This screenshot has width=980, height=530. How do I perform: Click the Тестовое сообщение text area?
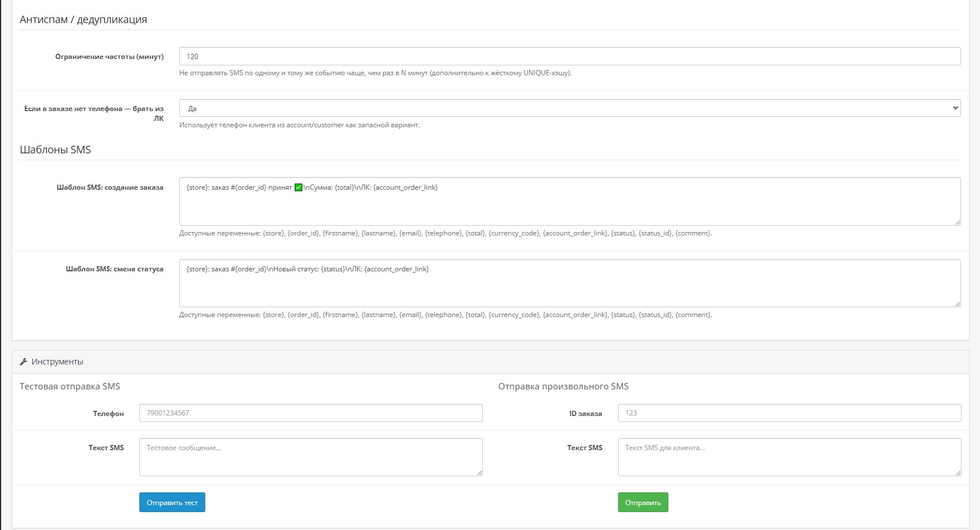(310, 457)
